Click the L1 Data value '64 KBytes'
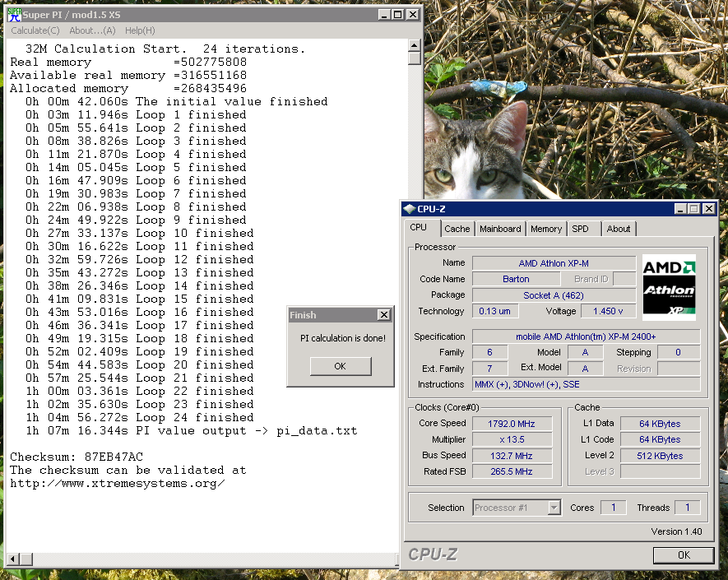The width and height of the screenshot is (728, 580). click(x=660, y=424)
